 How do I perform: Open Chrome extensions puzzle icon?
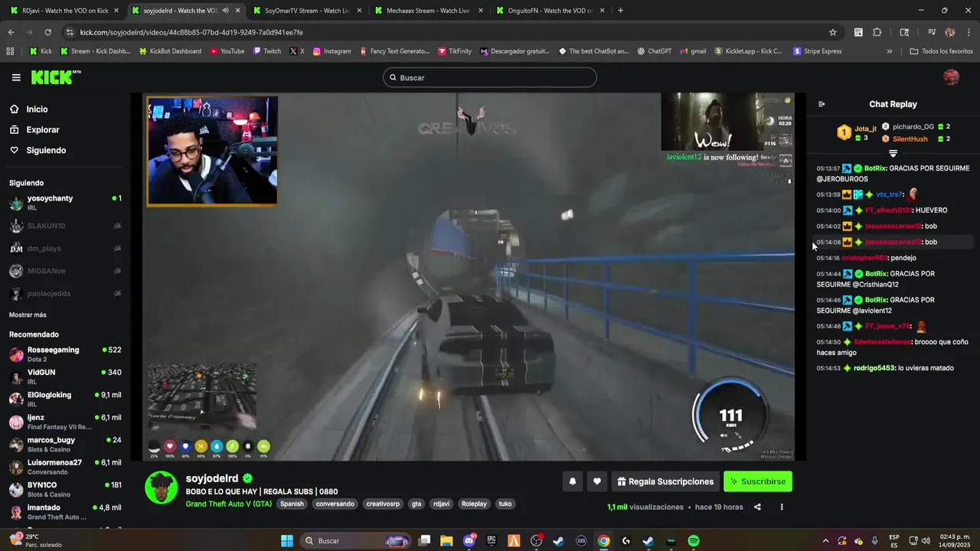(x=877, y=32)
